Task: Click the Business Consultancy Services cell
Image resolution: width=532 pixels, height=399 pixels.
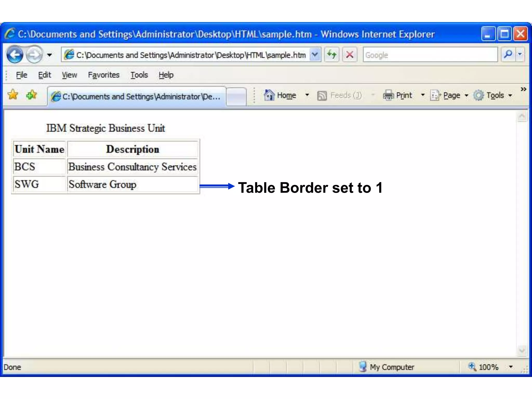Action: tap(133, 167)
